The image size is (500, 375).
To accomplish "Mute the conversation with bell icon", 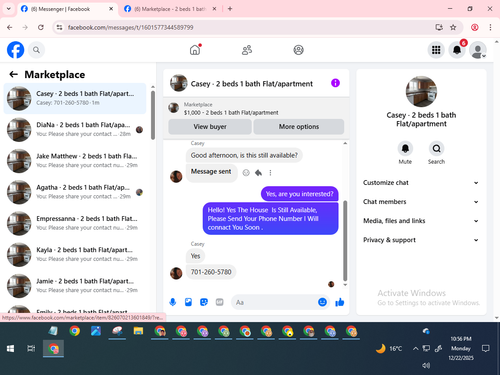I will (405, 149).
